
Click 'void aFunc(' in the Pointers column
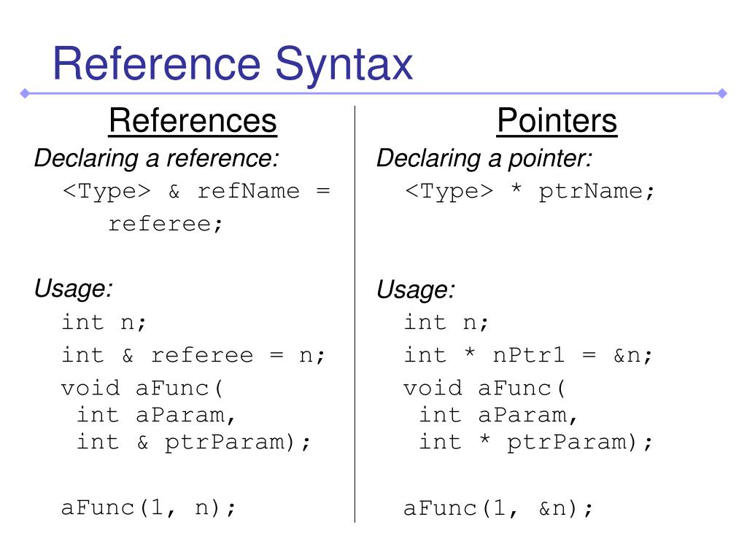[484, 389]
